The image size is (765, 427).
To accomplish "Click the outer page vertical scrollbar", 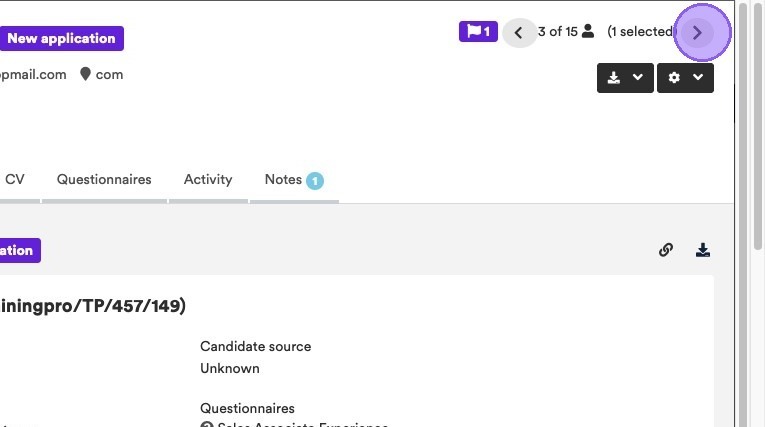I will pos(758,200).
